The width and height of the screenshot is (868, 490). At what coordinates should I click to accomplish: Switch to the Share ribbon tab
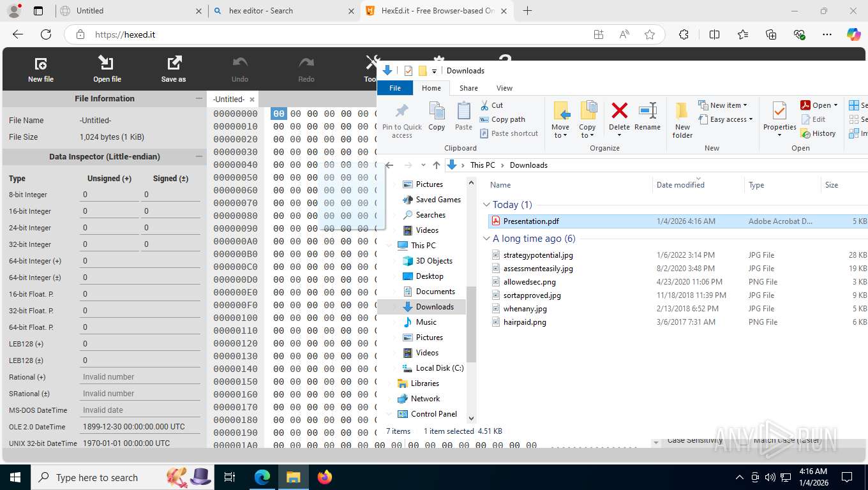[468, 88]
